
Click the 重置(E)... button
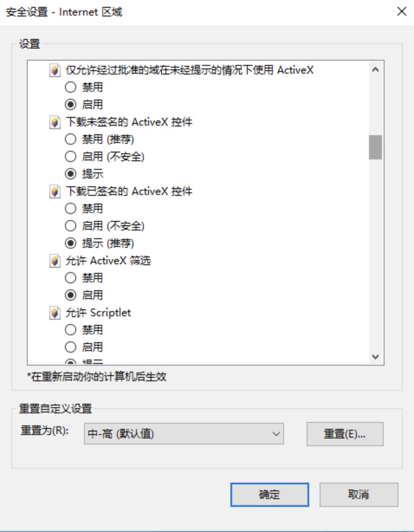pyautogui.click(x=345, y=434)
